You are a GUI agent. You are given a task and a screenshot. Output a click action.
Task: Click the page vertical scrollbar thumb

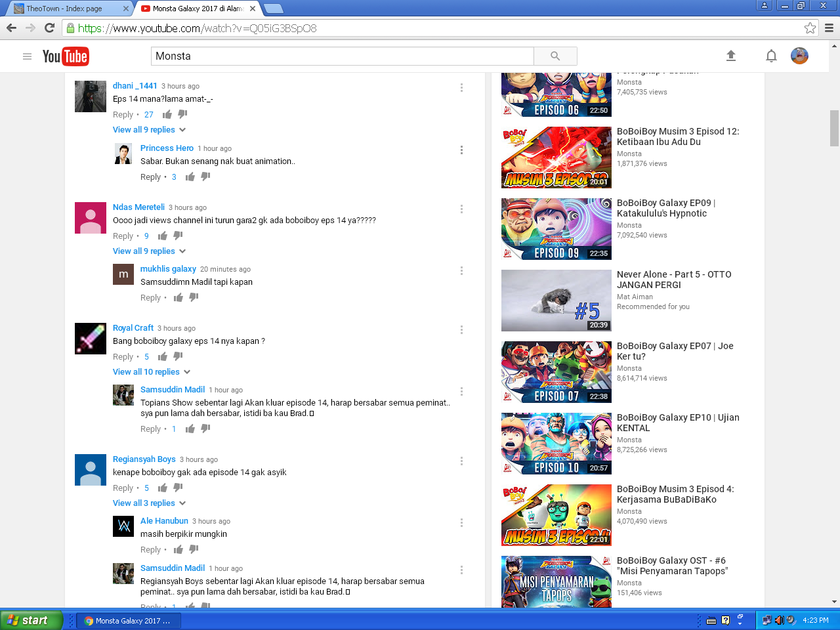point(834,128)
